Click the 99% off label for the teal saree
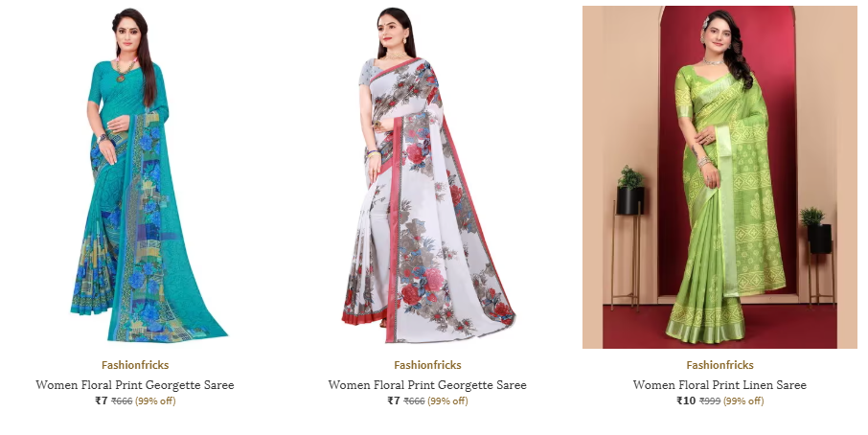 pos(155,401)
